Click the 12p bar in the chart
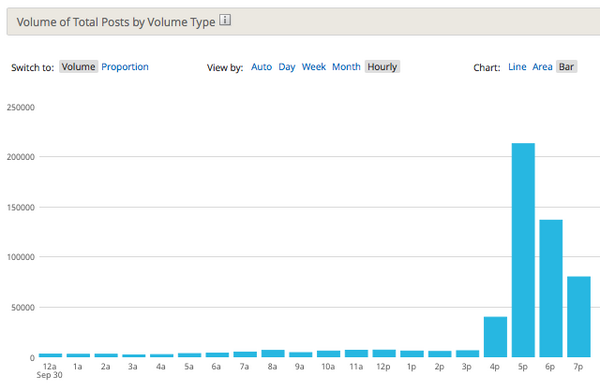Viewport: 600px width, 390px height. 384,354
